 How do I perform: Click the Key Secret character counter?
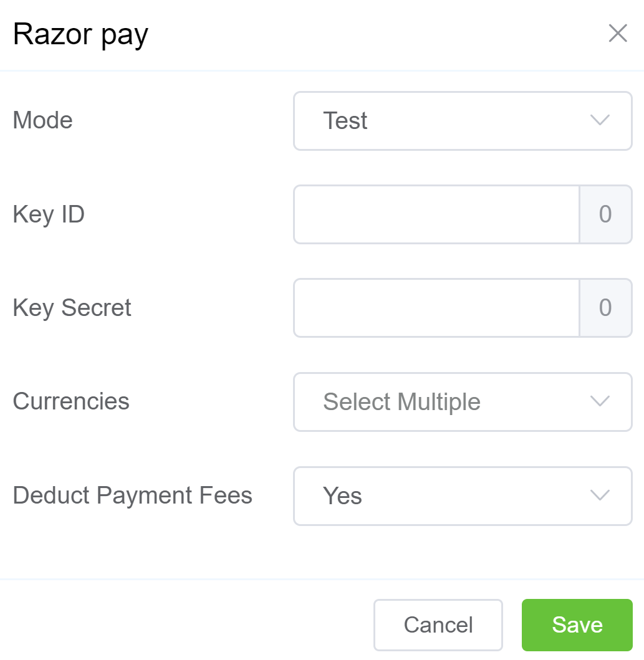click(605, 308)
